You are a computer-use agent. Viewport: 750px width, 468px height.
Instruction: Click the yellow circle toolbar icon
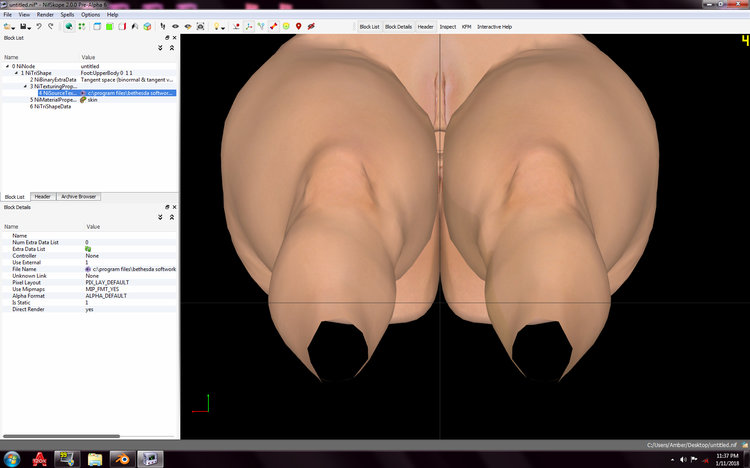point(286,27)
